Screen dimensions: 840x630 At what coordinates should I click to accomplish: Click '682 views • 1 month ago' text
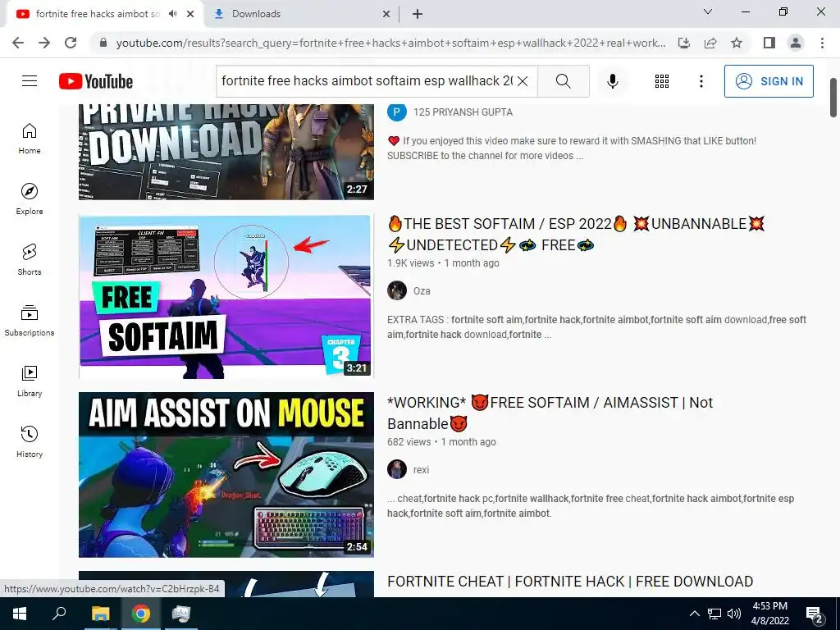441,442
